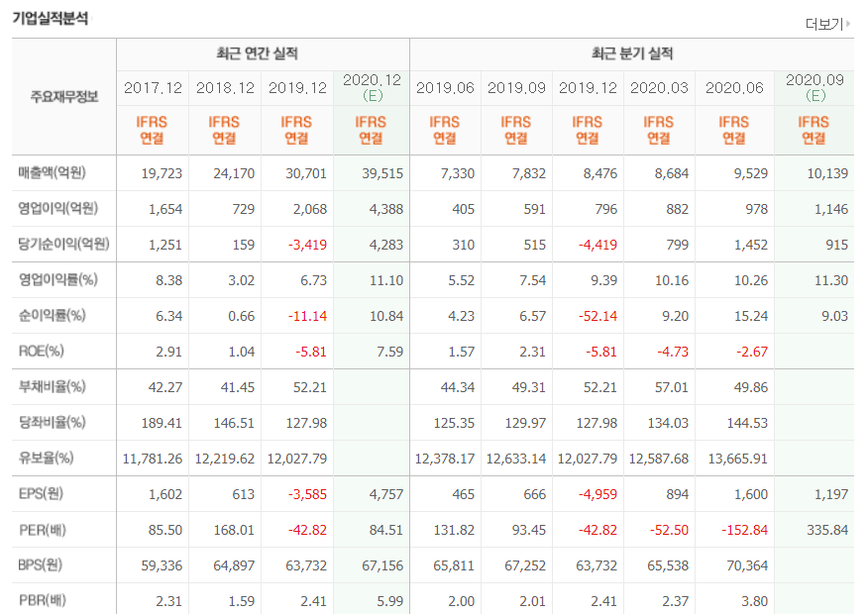Click the 2020.06 column header

(x=734, y=88)
